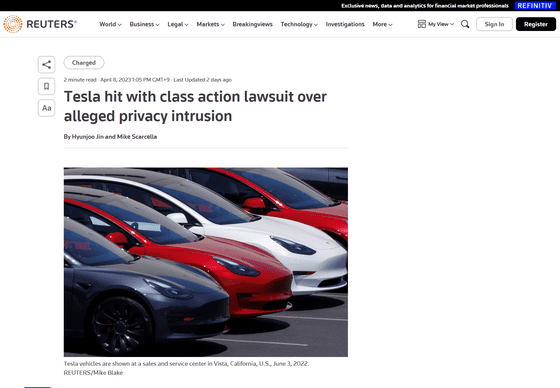Click the Register button

click(536, 24)
